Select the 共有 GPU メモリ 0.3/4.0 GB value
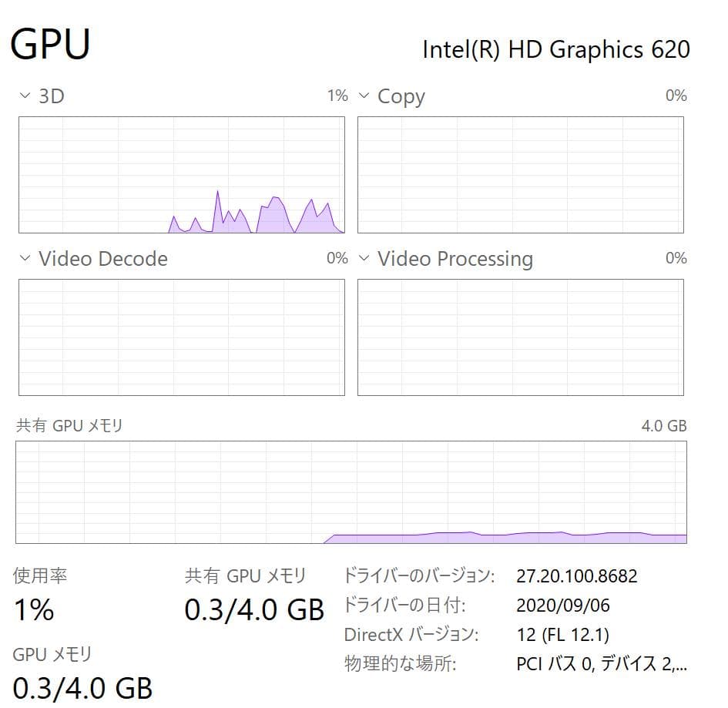 (x=254, y=610)
